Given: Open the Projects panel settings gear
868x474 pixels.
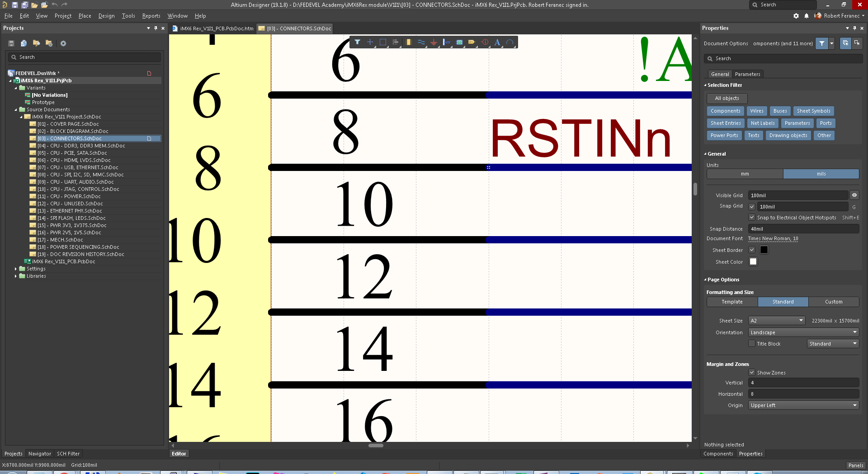Looking at the screenshot, I should coord(63,43).
